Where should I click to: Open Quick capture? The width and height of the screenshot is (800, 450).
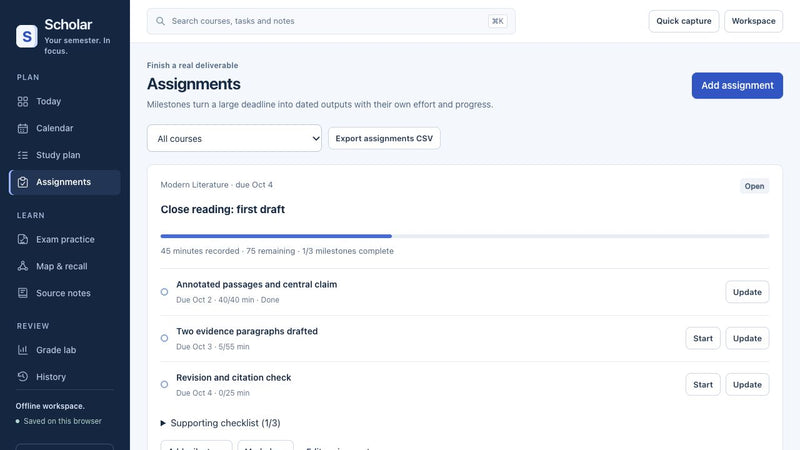(684, 21)
